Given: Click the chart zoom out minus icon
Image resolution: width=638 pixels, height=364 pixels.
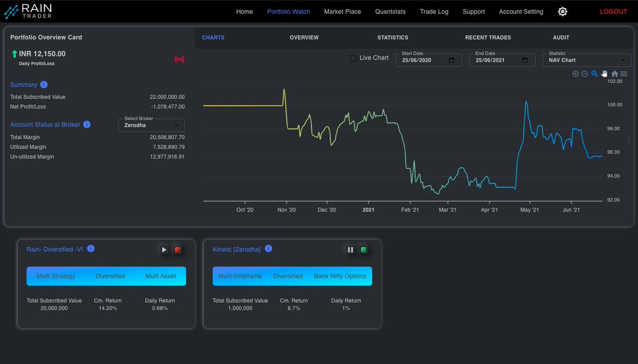Looking at the screenshot, I should point(584,74).
